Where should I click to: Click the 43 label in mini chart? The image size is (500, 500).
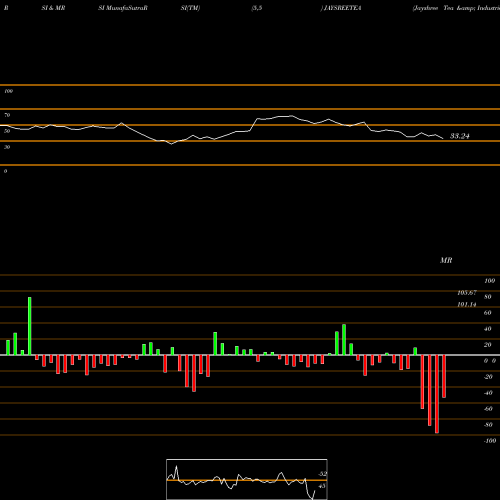(x=322, y=486)
